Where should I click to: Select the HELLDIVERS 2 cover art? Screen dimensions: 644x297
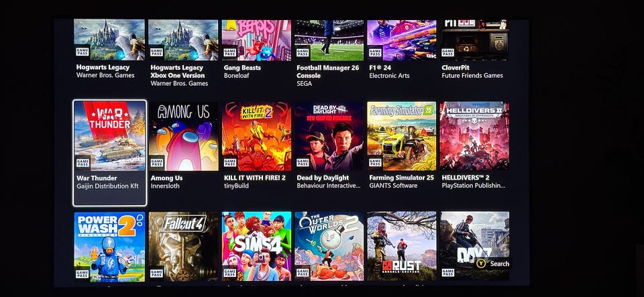click(474, 136)
